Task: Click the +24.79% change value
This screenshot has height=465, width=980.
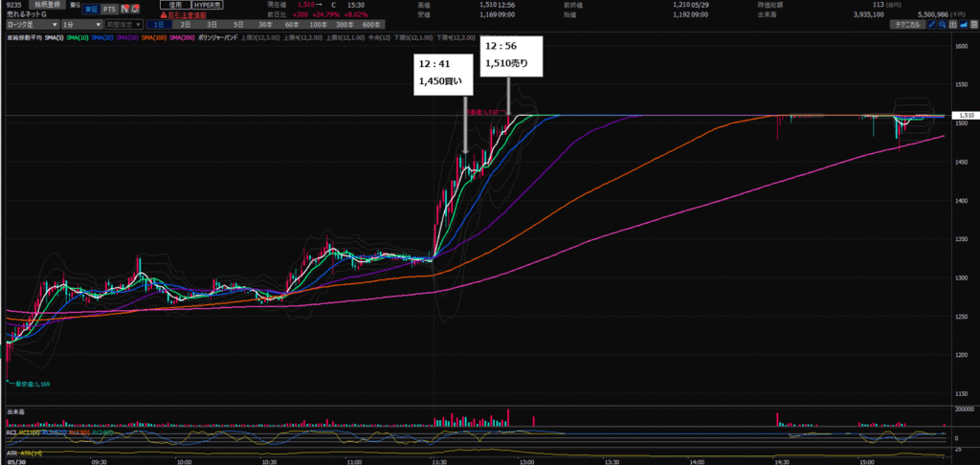Action: point(325,15)
